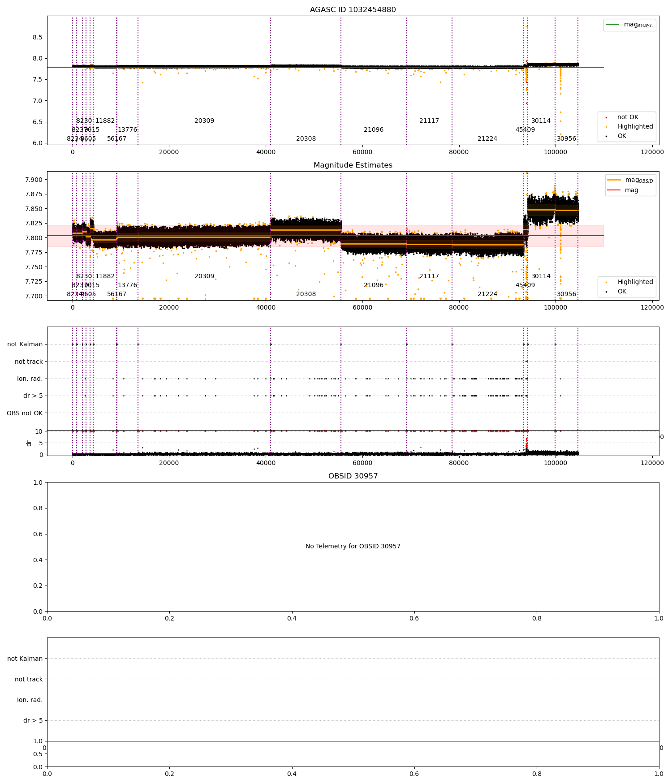Viewport: 672px width, 784px height.
Task: Click label 21117 in Magnitude Estimates plot
Action: pyautogui.click(x=429, y=276)
